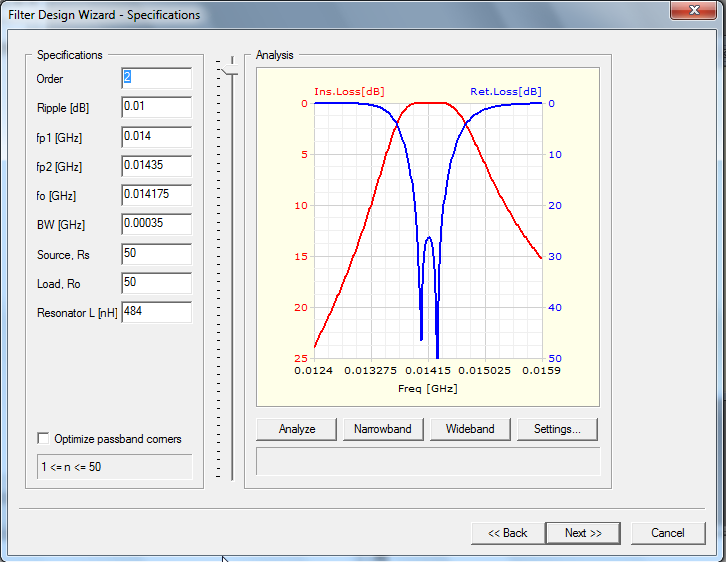Click the fp2 [GHz] field
The height and width of the screenshot is (562, 726).
click(156, 166)
